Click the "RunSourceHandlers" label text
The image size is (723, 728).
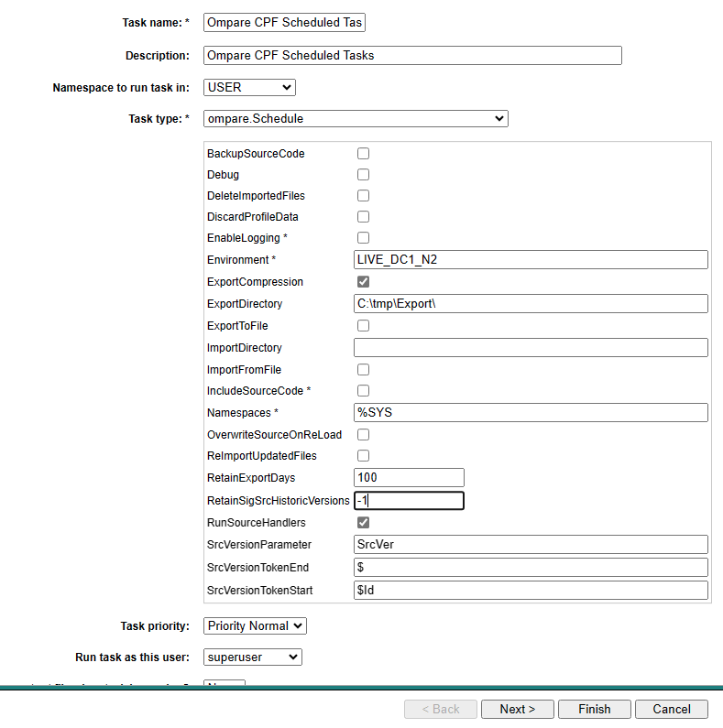coord(257,523)
